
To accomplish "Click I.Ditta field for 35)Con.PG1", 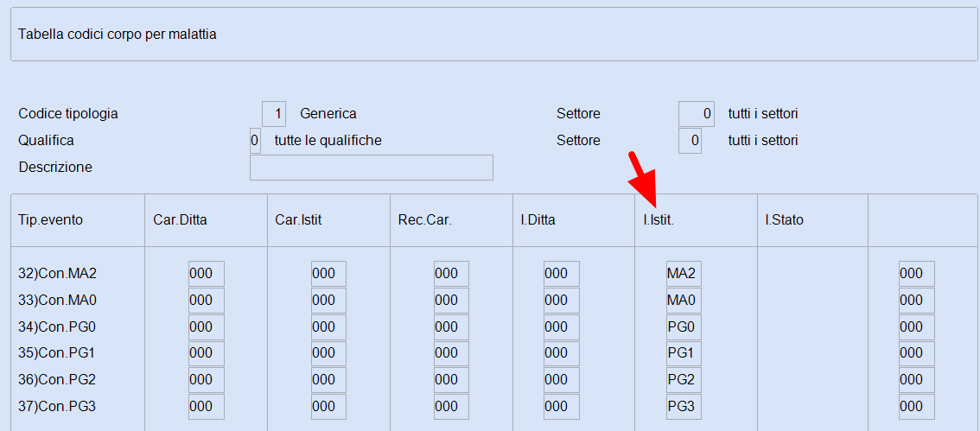I will (x=561, y=353).
